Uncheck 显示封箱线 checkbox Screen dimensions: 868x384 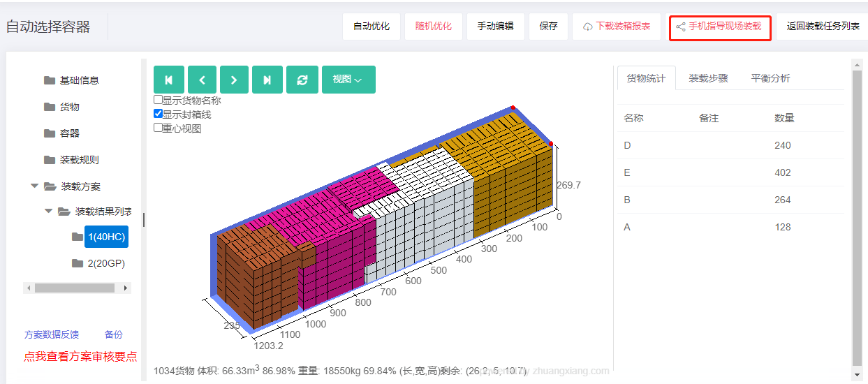pyautogui.click(x=158, y=114)
